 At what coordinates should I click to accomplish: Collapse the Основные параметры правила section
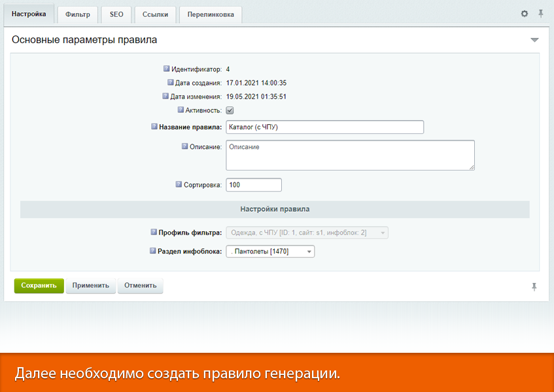point(535,39)
